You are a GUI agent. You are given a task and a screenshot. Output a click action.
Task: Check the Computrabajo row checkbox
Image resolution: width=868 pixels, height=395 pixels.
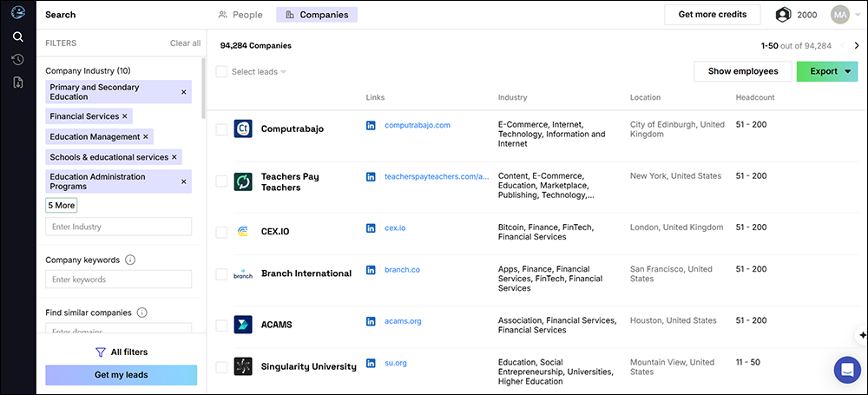tap(221, 129)
